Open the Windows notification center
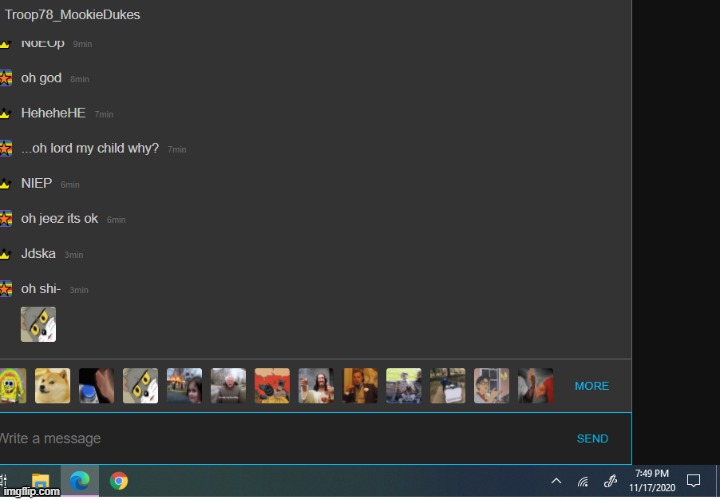Screen dimensions: 720x500 pyautogui.click(x=693, y=481)
